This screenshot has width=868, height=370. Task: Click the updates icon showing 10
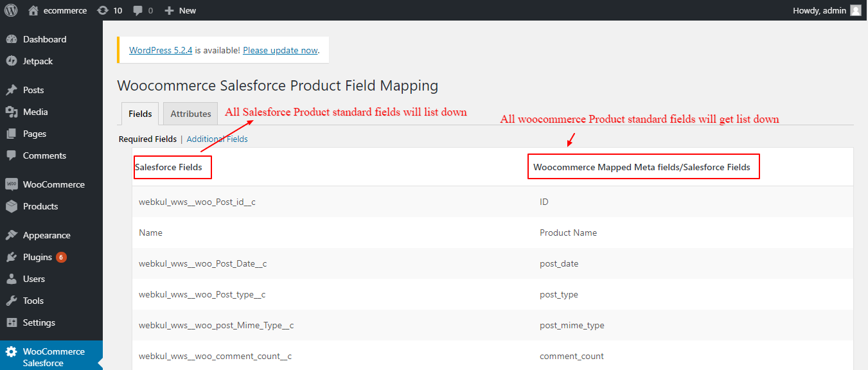(102, 10)
